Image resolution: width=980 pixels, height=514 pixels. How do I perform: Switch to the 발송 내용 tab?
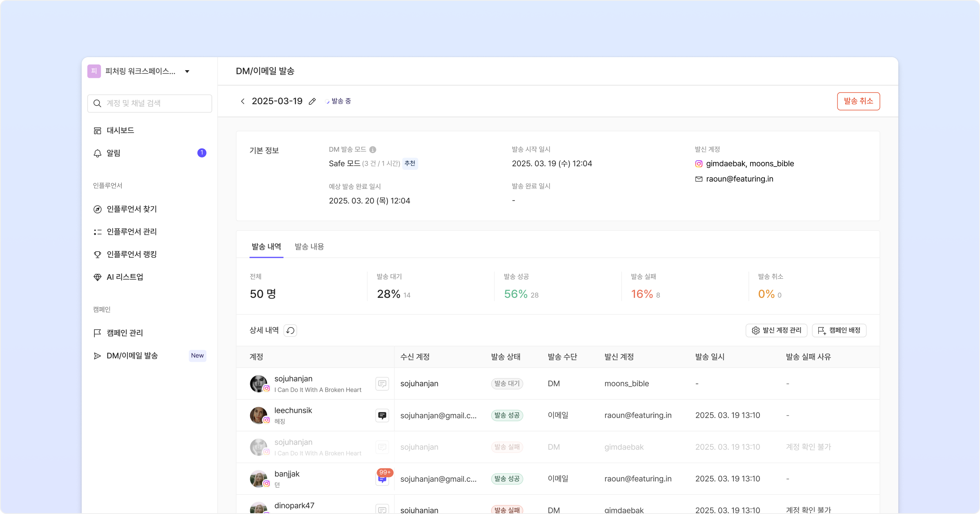coord(309,246)
